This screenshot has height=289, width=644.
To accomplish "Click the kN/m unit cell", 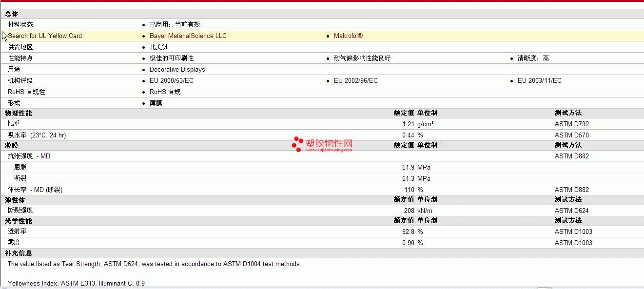I will pos(425,211).
